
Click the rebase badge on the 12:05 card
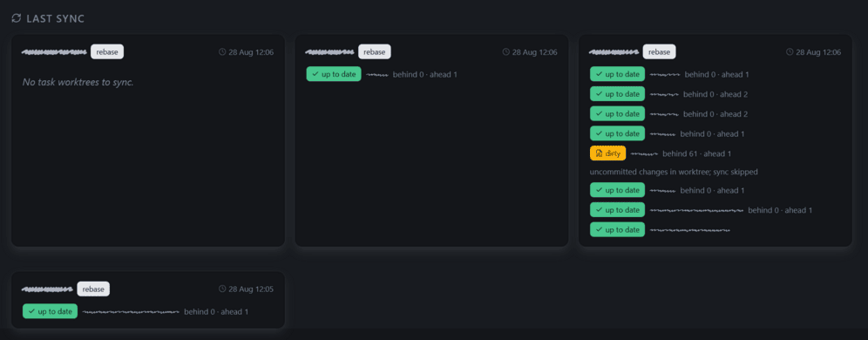pyautogui.click(x=93, y=289)
